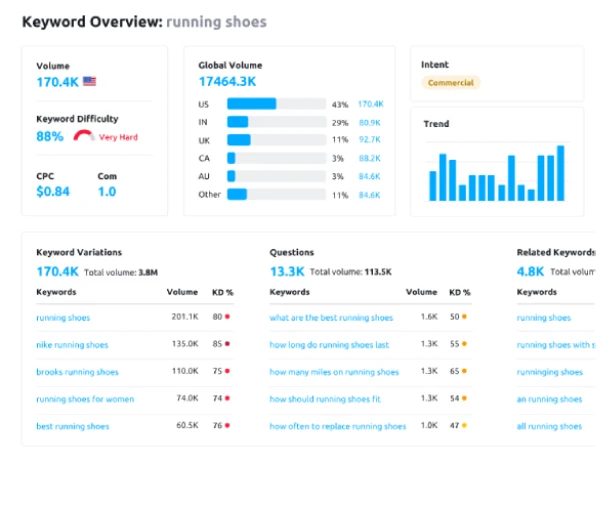Viewport: 600px width, 530px height.
Task: Click the 4.8K Related Keywords count
Action: click(x=530, y=272)
